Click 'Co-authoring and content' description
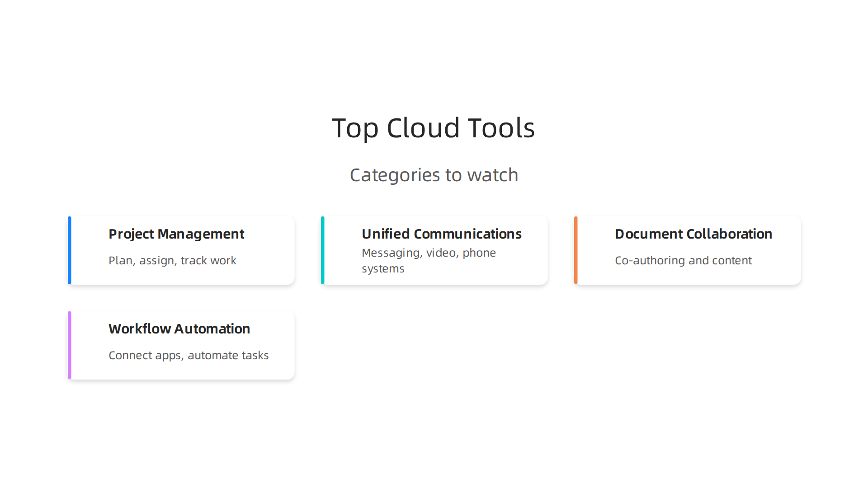The height and width of the screenshot is (488, 868). click(x=683, y=260)
